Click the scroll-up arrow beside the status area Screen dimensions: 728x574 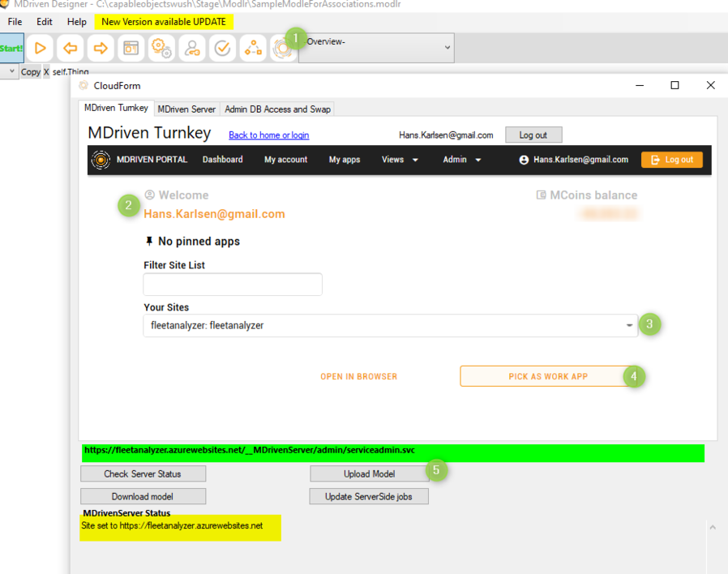(713, 527)
